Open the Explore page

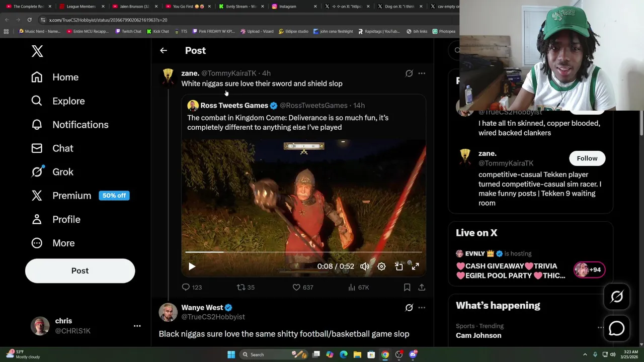58,101
